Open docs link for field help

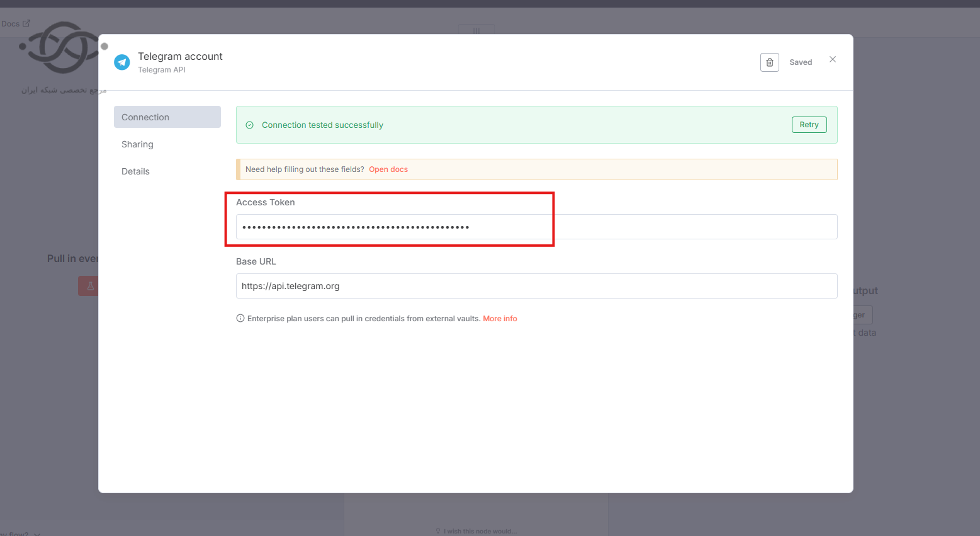tap(388, 169)
